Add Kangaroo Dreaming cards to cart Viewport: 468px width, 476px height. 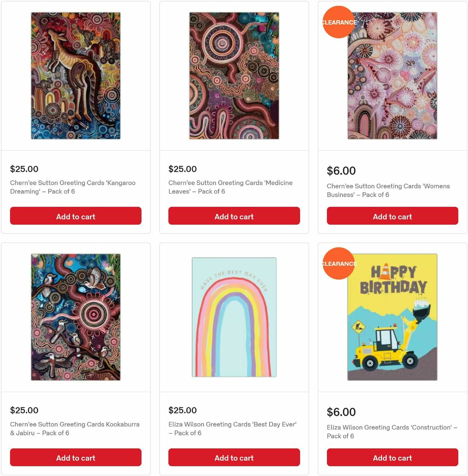coord(76,216)
